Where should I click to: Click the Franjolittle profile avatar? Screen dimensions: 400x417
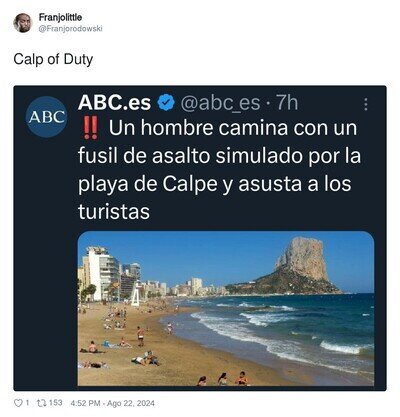[22, 23]
